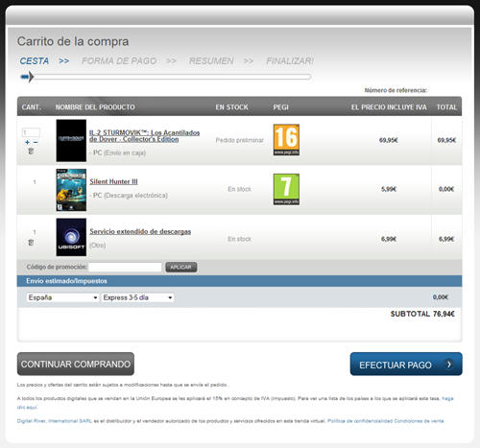480x448 pixels.
Task: Open IL-2 Sturmovik cover thumbnail
Action: 71,140
